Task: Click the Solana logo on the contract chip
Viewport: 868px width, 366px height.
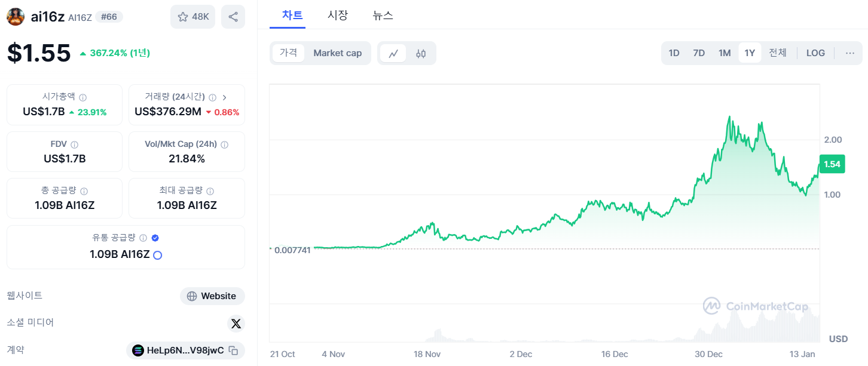Action: (x=138, y=350)
